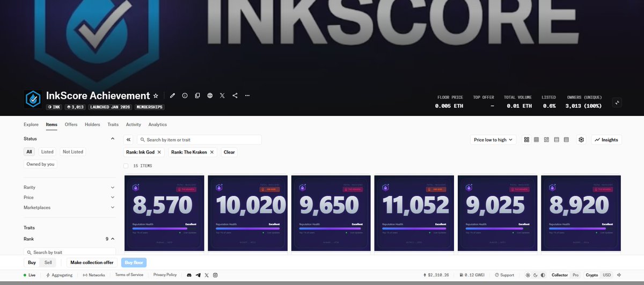644x285 pixels.
Task: Favorite the collection with the star icon
Action: (156, 96)
